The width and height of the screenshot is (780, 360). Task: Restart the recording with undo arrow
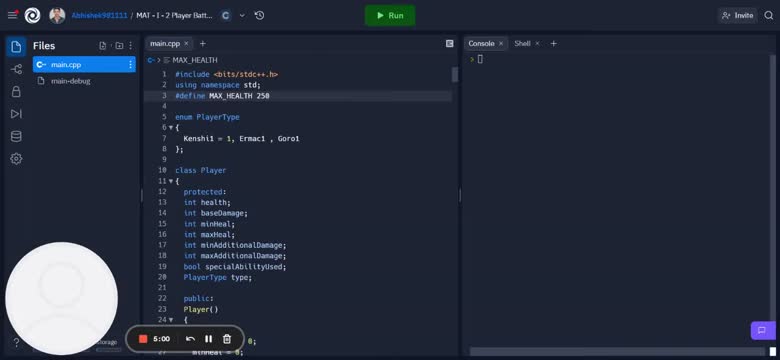pos(190,339)
